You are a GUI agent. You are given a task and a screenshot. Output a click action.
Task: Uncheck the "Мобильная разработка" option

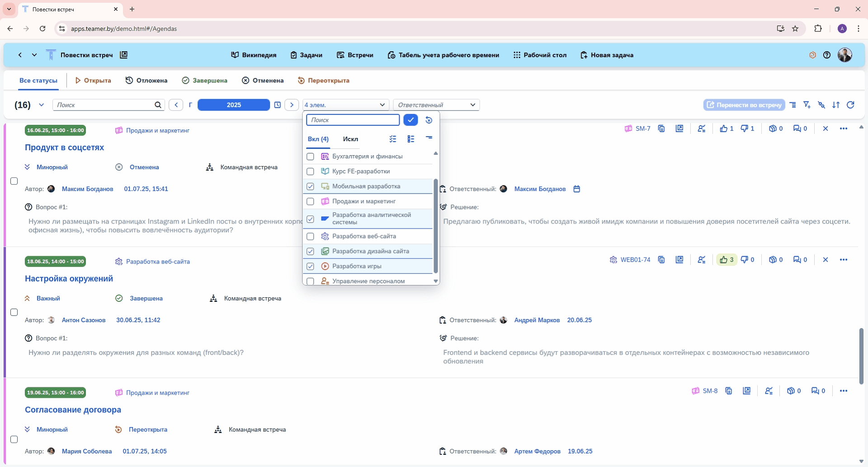[310, 186]
